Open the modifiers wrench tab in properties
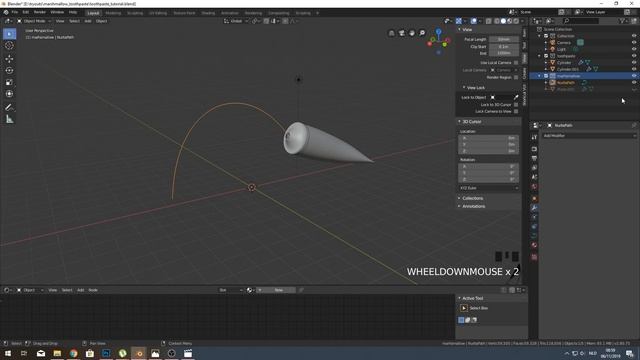The height and width of the screenshot is (360, 640). [534, 208]
